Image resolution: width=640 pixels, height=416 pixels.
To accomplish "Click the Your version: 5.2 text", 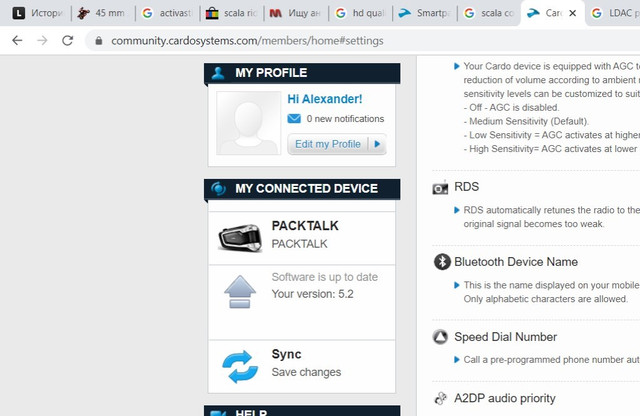I will [313, 294].
